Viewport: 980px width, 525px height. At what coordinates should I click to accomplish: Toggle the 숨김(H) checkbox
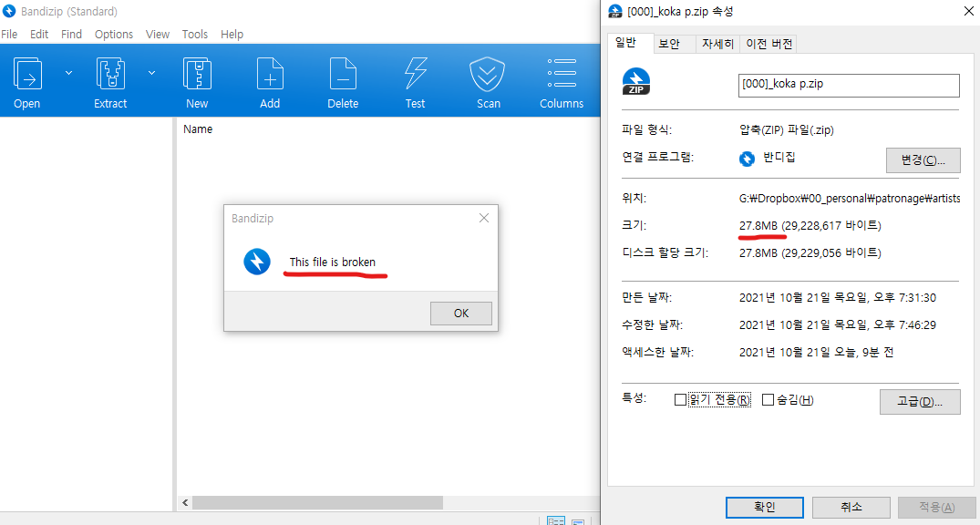click(x=769, y=399)
